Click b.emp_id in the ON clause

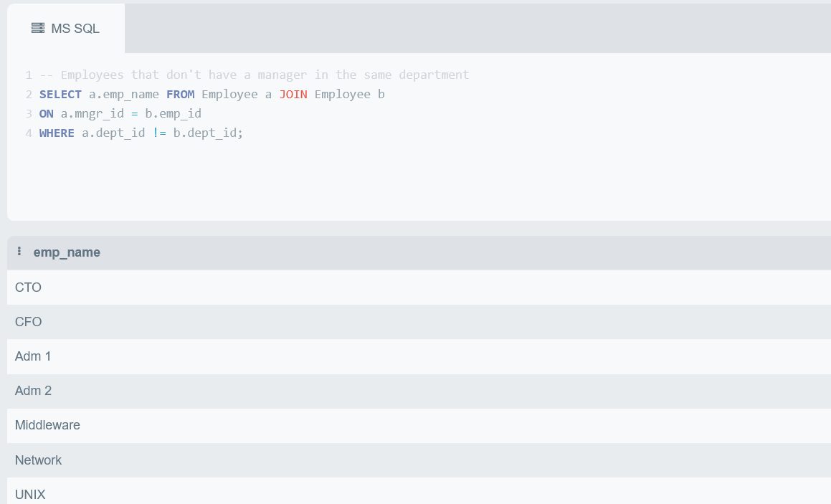[x=174, y=113]
